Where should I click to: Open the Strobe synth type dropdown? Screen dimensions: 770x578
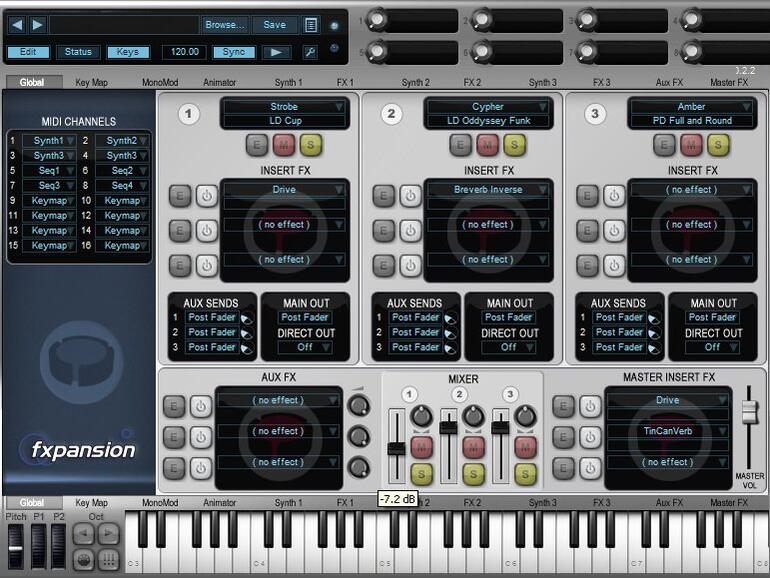284,107
